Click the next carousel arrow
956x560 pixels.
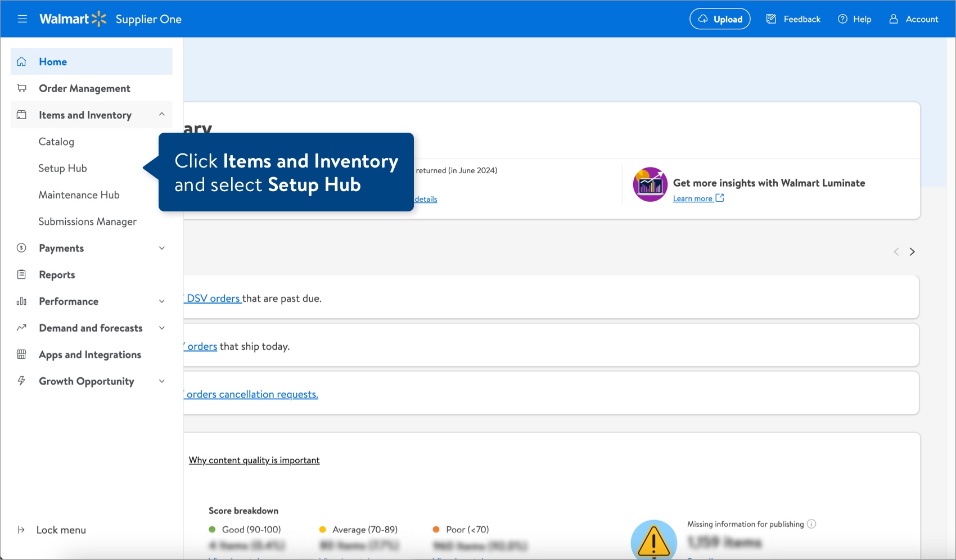[912, 251]
